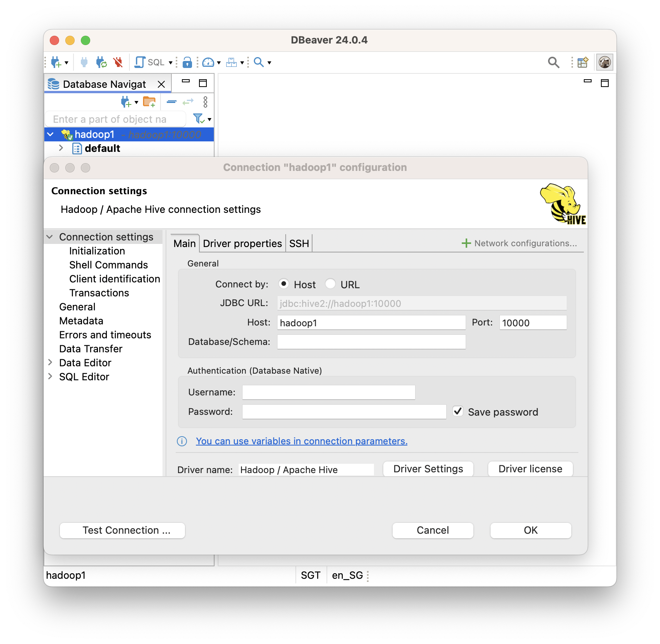Expand the default schema tree node
The image size is (660, 644).
[x=61, y=148]
